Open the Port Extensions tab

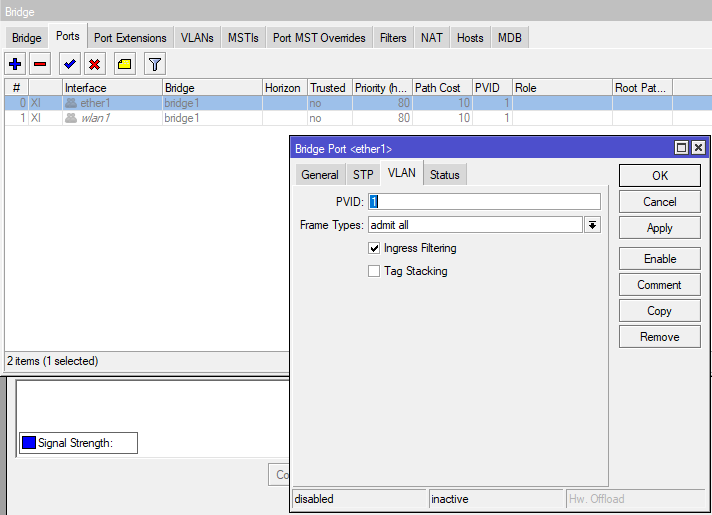point(130,38)
